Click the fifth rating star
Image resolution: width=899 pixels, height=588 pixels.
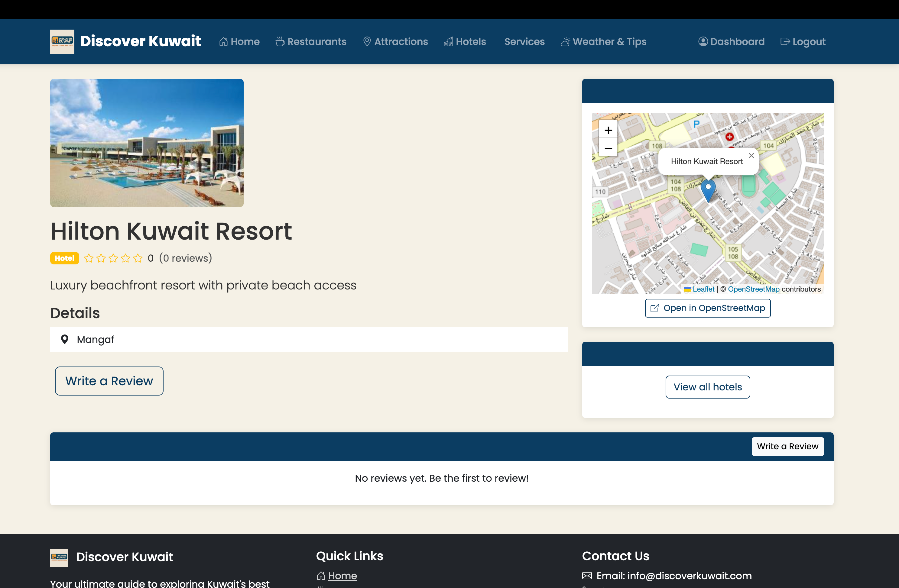coord(138,258)
